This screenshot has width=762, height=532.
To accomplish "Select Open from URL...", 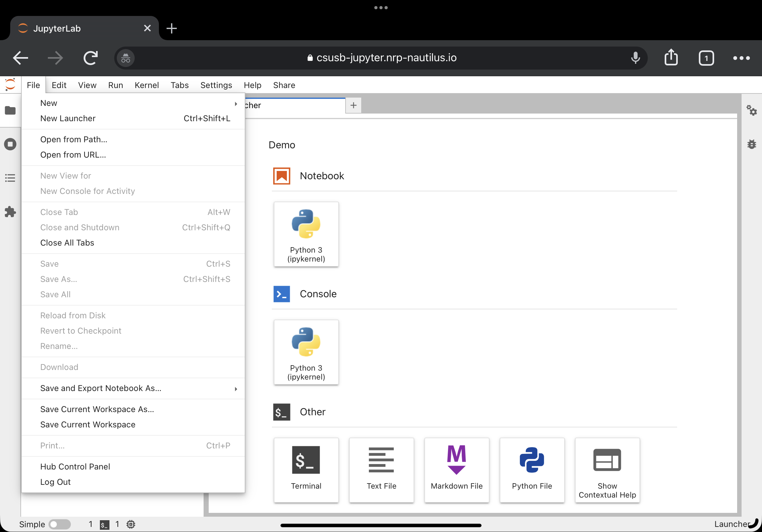I will click(133, 155).
